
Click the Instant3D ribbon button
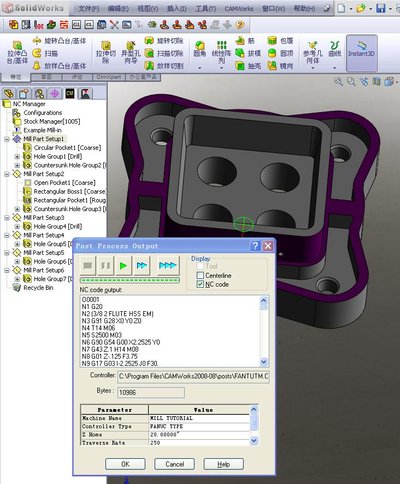click(x=362, y=53)
